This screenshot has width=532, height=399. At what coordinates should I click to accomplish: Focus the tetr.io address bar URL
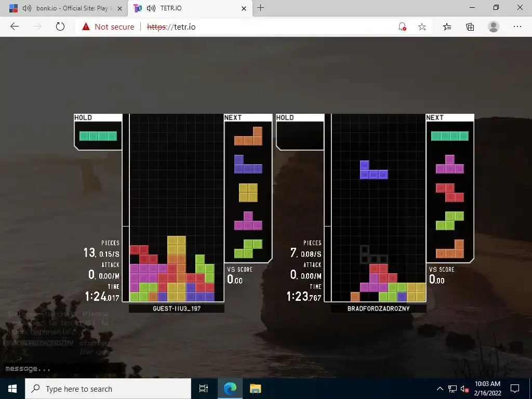click(x=171, y=27)
